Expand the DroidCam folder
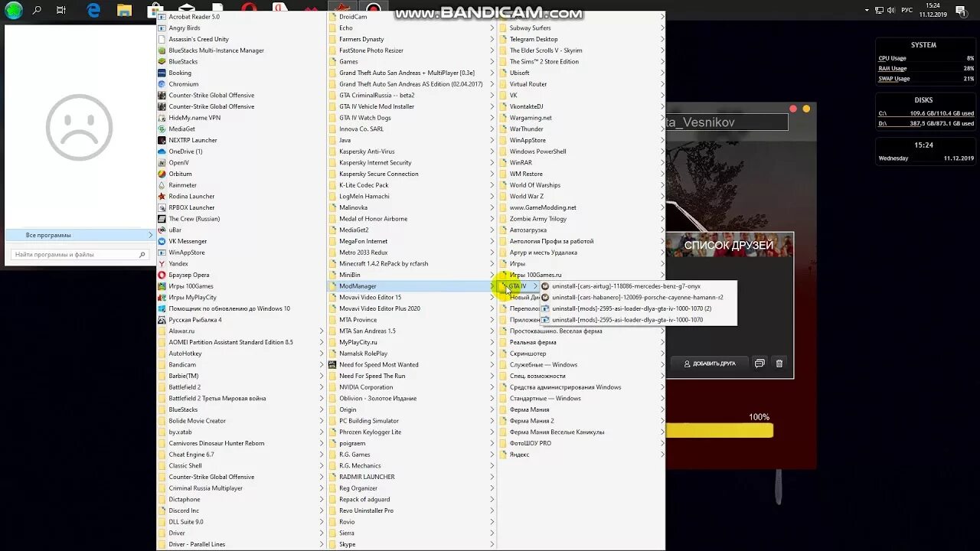980x551 pixels. tap(411, 17)
